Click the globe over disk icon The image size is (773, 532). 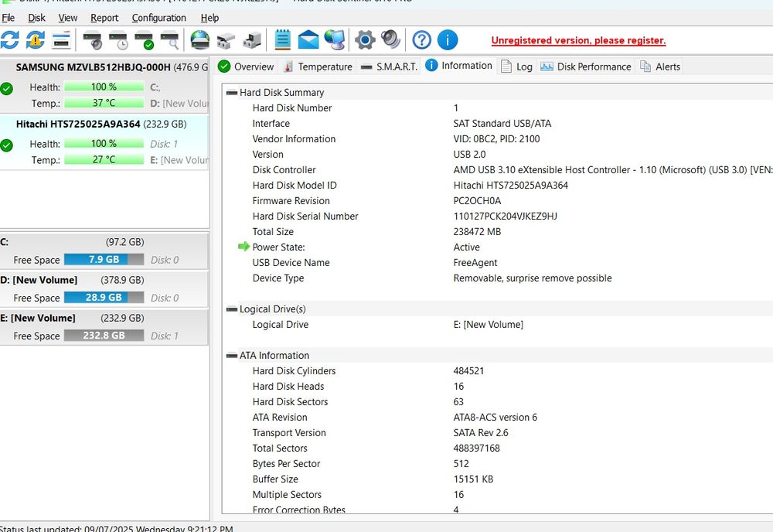(200, 40)
